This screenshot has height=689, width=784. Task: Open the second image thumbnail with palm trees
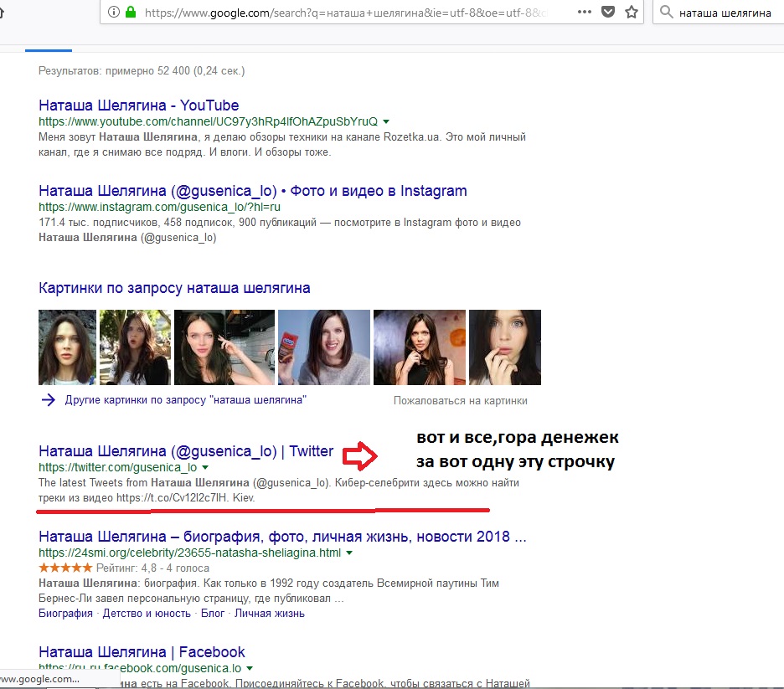click(135, 347)
